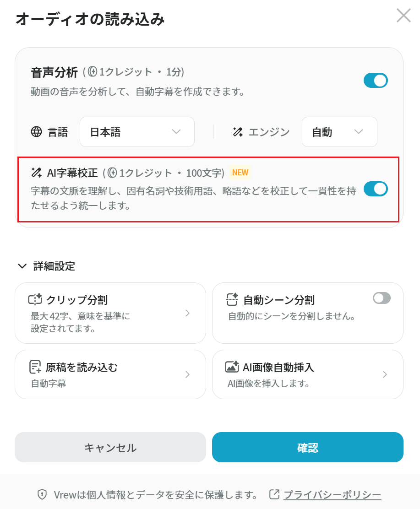Open the クリップ分割 settings card
Viewport: 420px width, 509px height.
[110, 313]
